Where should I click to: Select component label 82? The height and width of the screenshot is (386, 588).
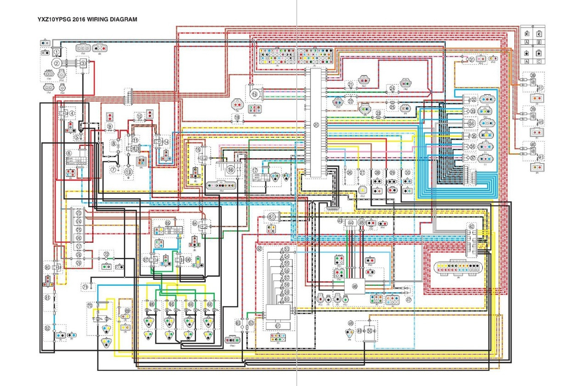pyautogui.click(x=47, y=328)
